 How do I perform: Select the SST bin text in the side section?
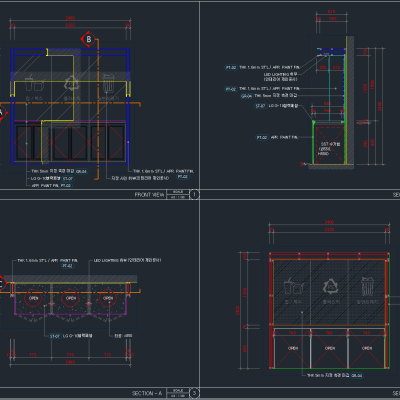(x=329, y=149)
